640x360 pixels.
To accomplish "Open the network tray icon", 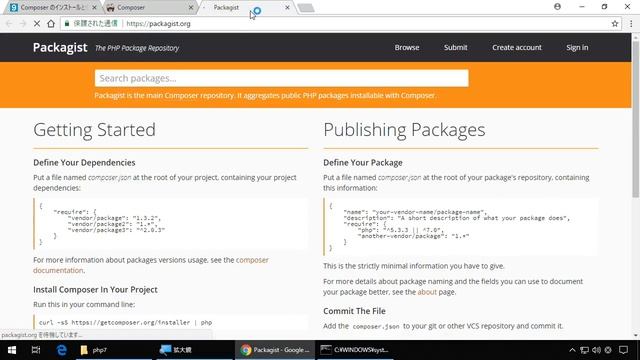I will tap(584, 350).
